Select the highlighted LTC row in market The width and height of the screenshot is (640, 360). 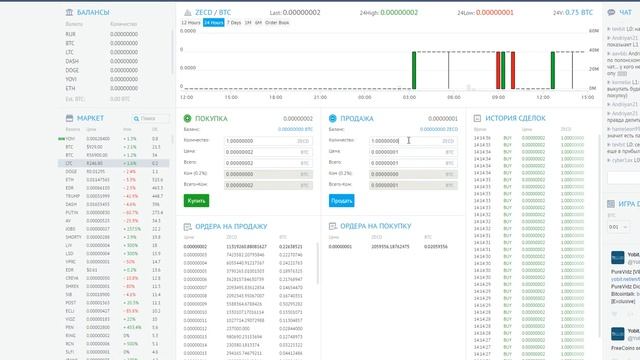pos(113,163)
